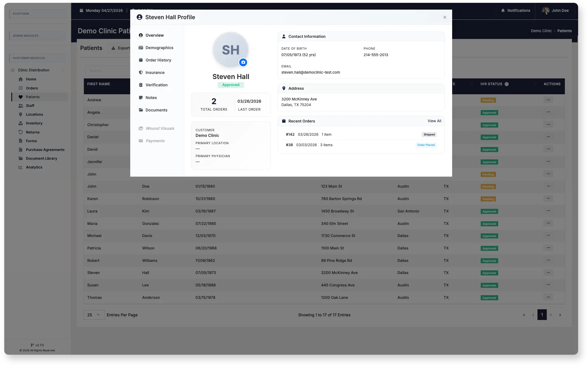Go to the first page of results
This screenshot has height=366, width=588.
point(524,315)
